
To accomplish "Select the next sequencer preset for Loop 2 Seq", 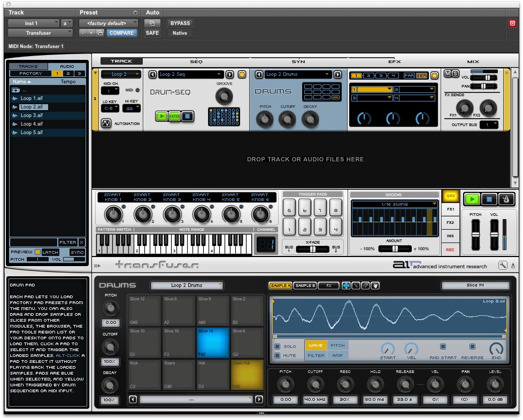I will pos(230,74).
